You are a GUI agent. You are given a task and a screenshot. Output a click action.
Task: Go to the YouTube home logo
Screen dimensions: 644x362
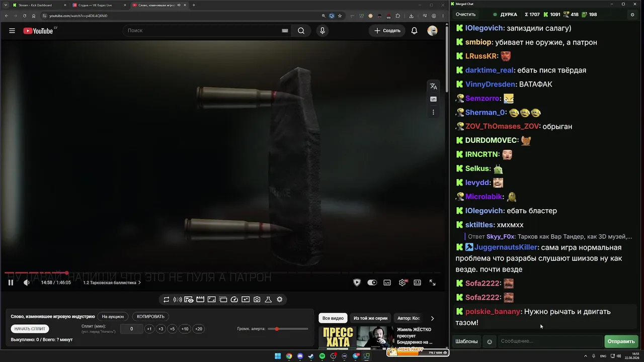click(38, 31)
